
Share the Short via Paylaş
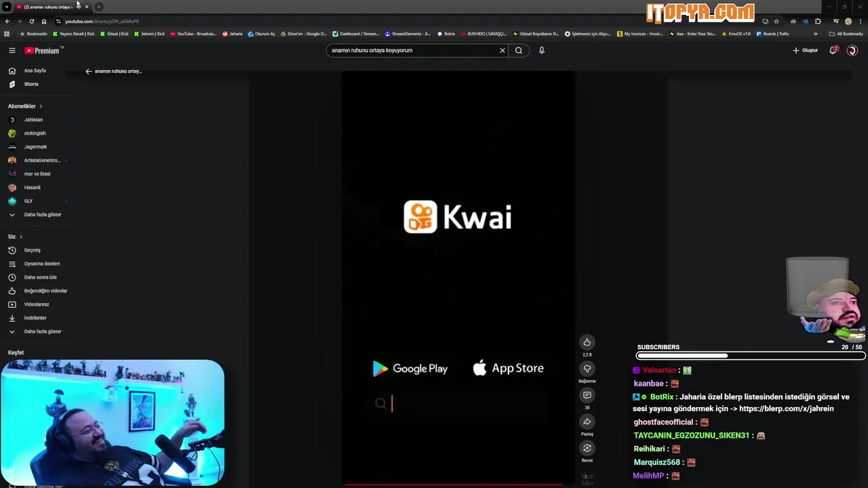[x=587, y=422]
